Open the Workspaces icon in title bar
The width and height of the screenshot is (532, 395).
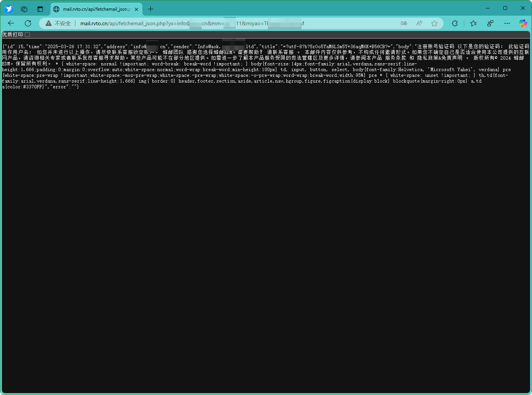(24, 9)
